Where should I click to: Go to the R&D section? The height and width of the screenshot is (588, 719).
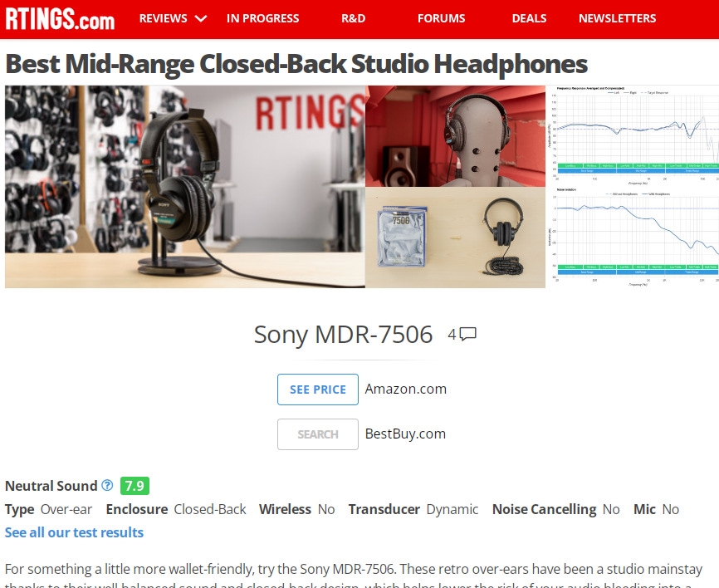tap(353, 18)
